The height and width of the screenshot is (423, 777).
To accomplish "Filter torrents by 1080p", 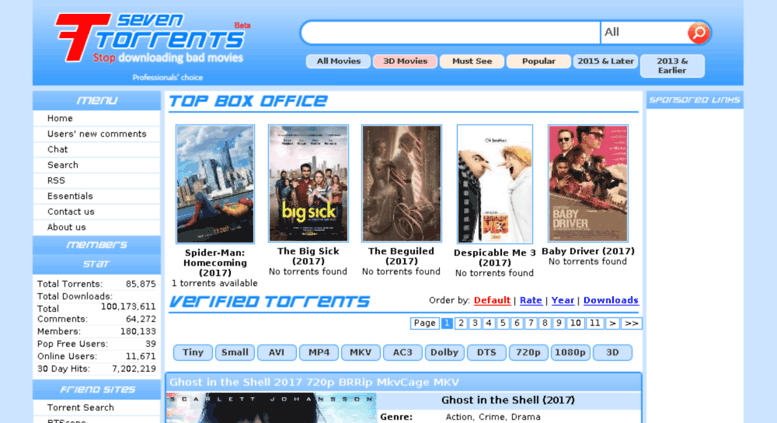I will 570,353.
